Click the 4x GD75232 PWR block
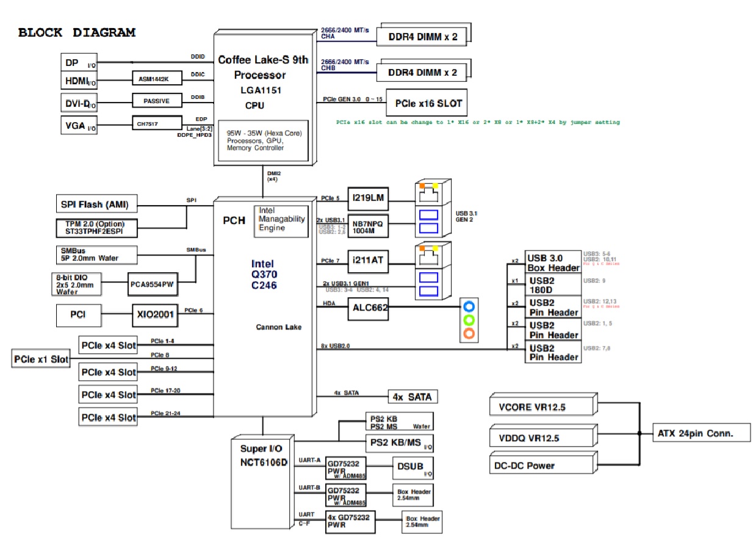The height and width of the screenshot is (551, 756). click(x=351, y=522)
